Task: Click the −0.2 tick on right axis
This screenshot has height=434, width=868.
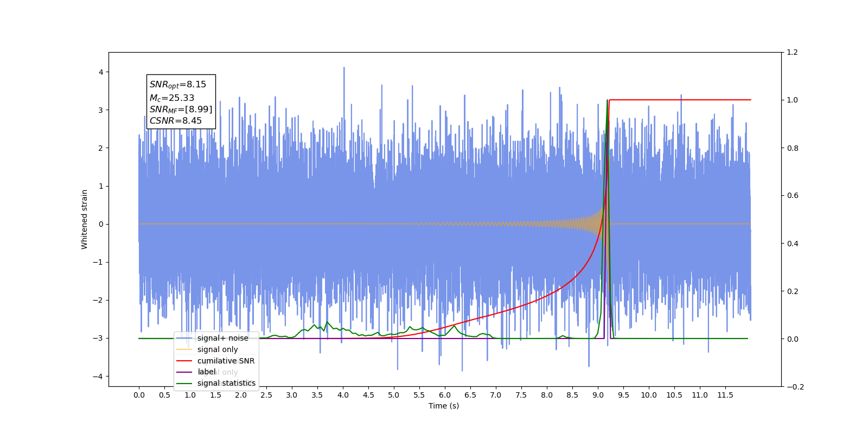Action: pyautogui.click(x=795, y=387)
